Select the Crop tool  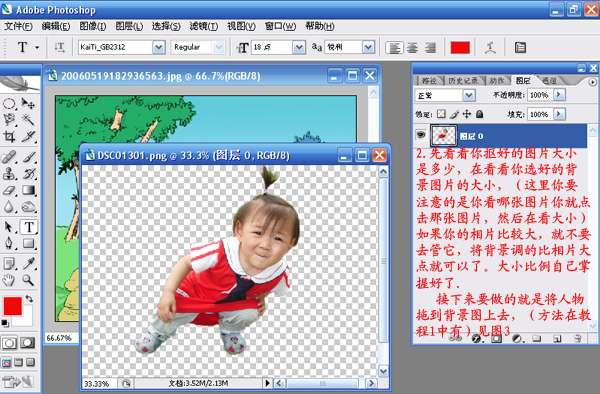click(x=9, y=137)
